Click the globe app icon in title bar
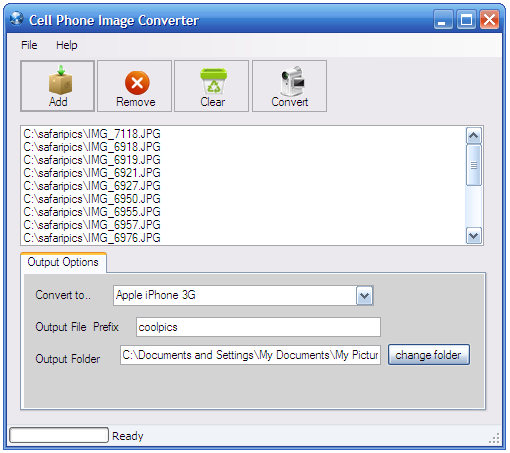This screenshot has width=510, height=453. (x=17, y=19)
